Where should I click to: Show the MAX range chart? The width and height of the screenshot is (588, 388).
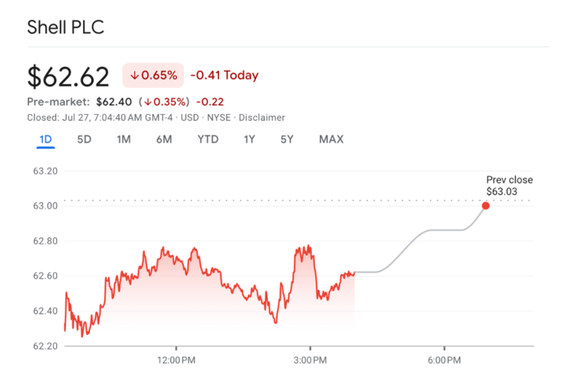coord(331,139)
